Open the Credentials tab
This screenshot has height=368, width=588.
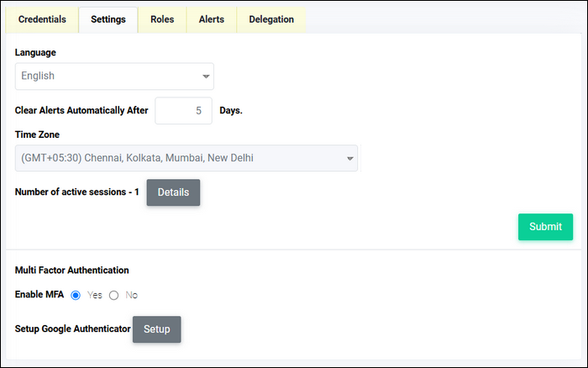pyautogui.click(x=42, y=19)
